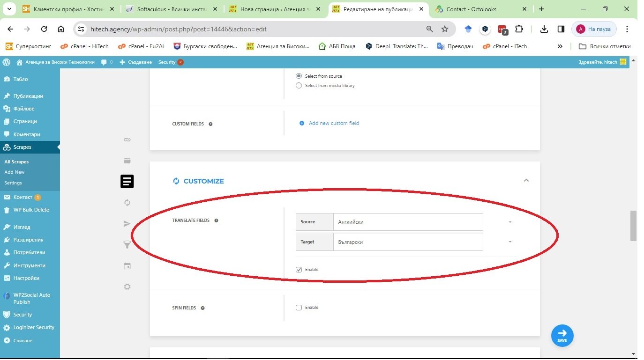Open the Source language dropdown
The image size is (644, 360).
tap(407, 222)
